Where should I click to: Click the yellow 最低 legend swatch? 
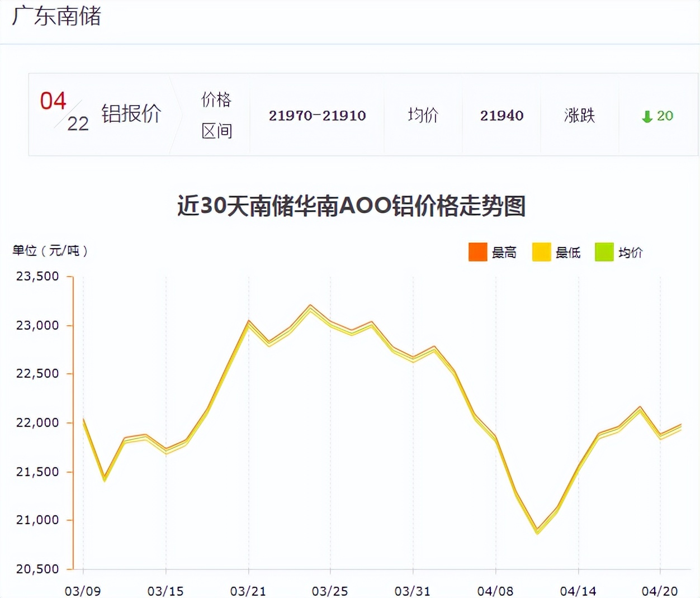pos(541,252)
